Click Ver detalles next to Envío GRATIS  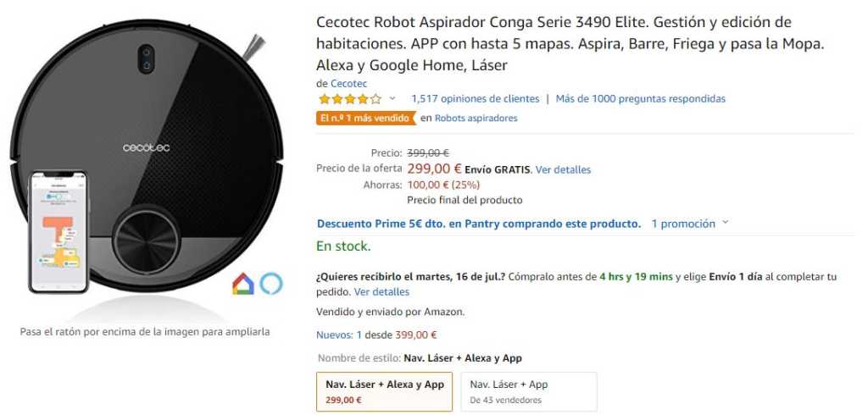(x=563, y=169)
